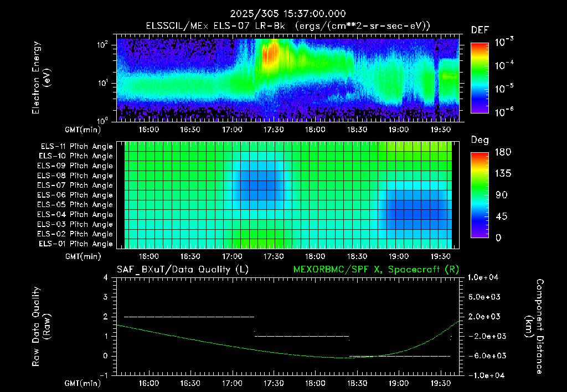Click the 16:00 tick label under bottom panel
Screen dimensions: 567x392
pyautogui.click(x=148, y=383)
